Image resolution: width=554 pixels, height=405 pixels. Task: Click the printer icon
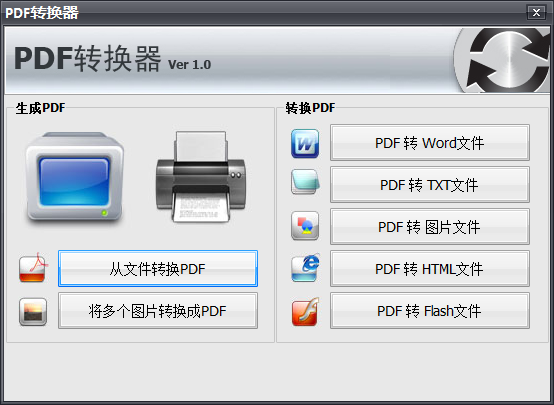tap(200, 177)
